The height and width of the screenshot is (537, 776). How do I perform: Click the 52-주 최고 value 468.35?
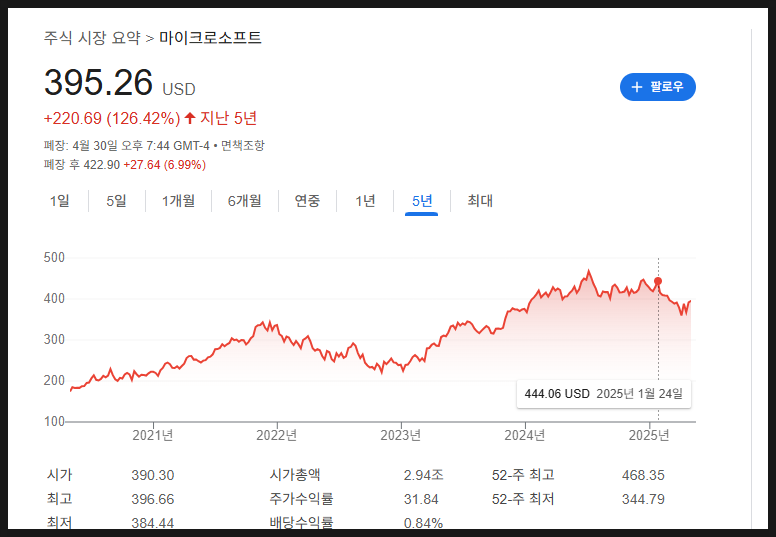pyautogui.click(x=643, y=475)
